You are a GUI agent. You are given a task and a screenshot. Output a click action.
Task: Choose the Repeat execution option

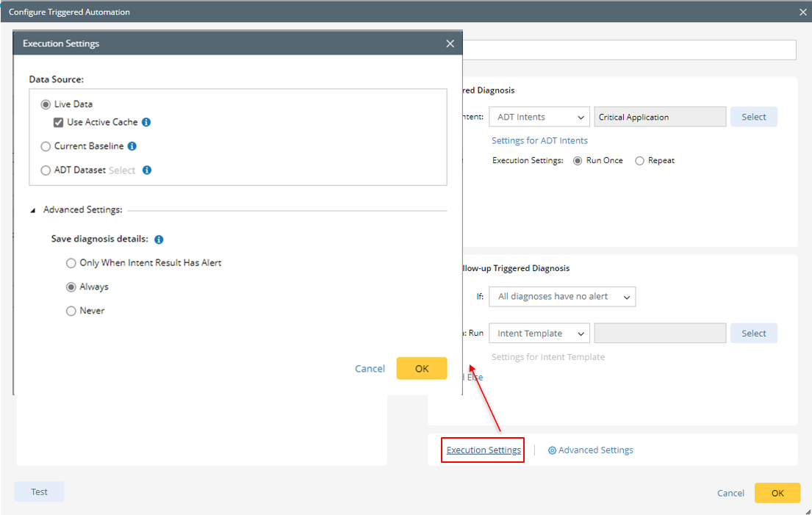(x=640, y=160)
